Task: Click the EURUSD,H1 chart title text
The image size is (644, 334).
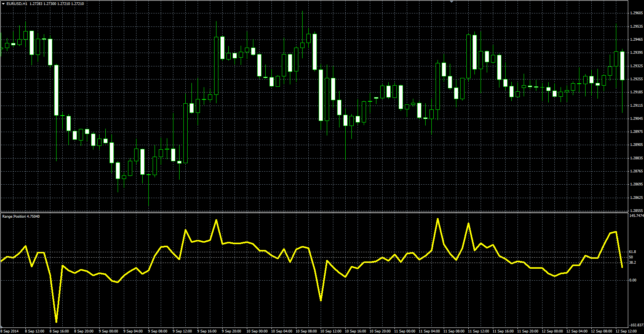Action: (17, 3)
